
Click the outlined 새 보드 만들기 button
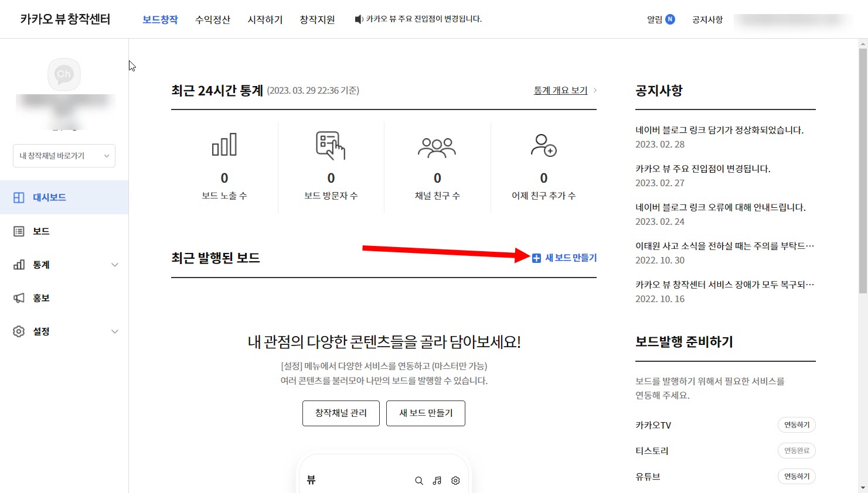point(426,413)
